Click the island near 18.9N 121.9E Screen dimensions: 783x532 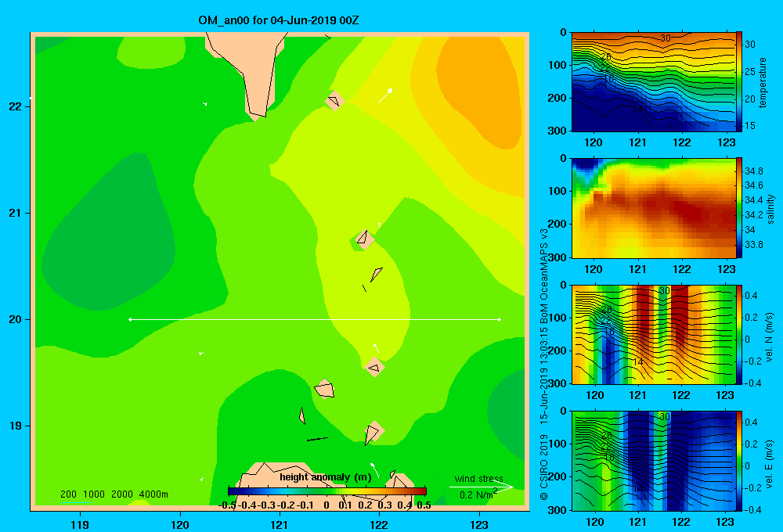373,432
